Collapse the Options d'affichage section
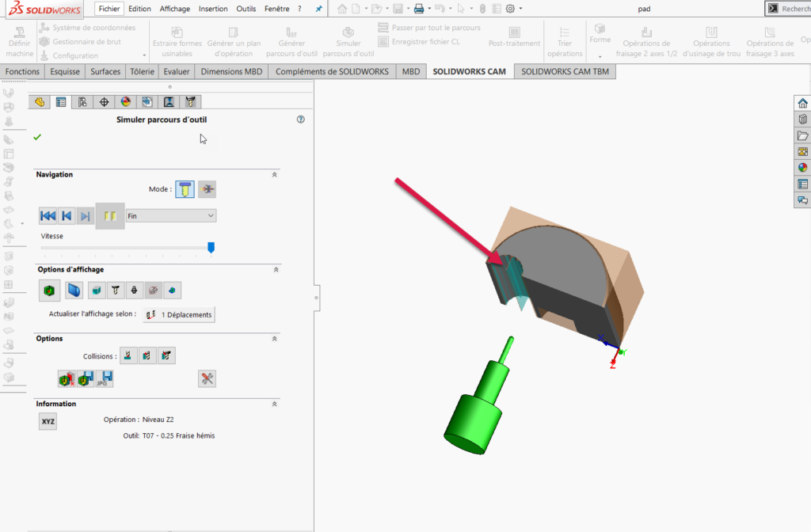The width and height of the screenshot is (811, 532). [275, 269]
